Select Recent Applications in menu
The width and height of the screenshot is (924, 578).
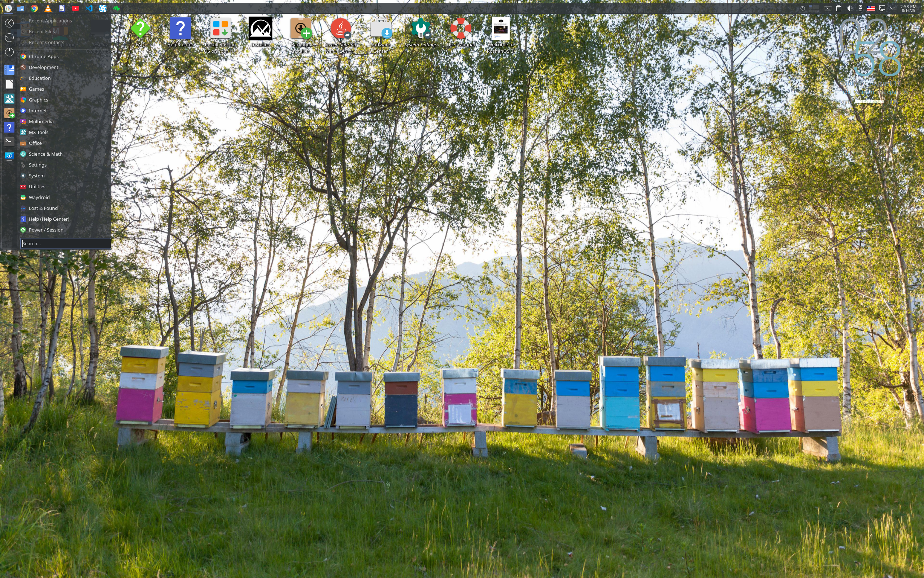tap(65, 21)
